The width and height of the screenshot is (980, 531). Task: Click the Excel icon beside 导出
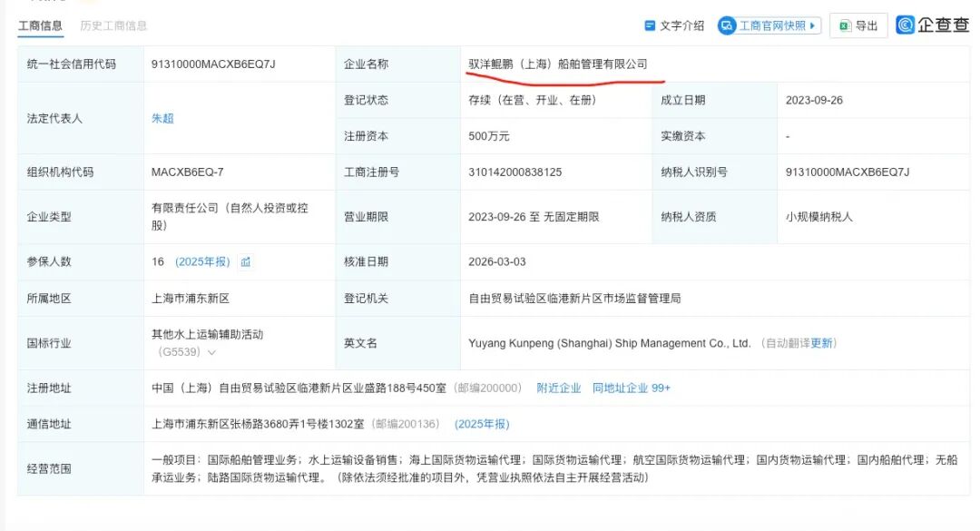pos(845,25)
